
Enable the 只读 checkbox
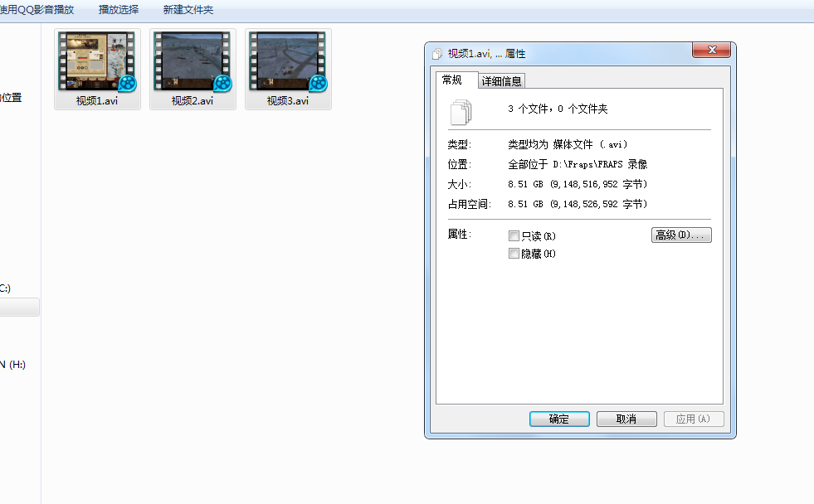coord(514,235)
